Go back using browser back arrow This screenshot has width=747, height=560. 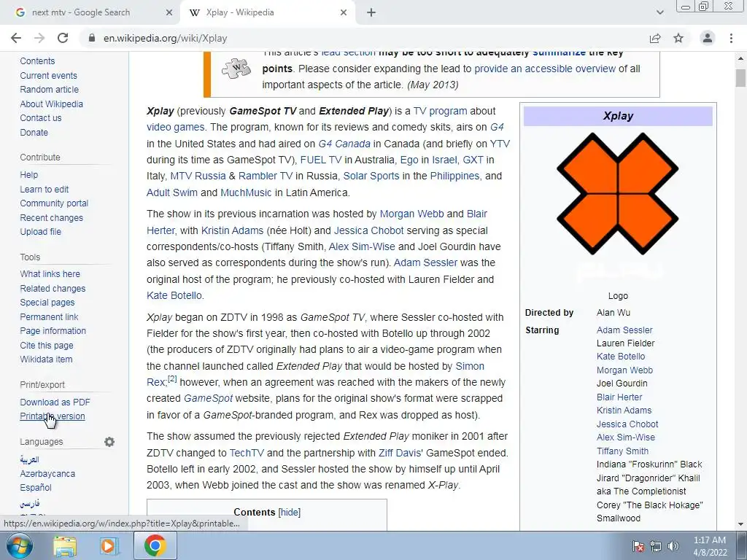tap(16, 38)
